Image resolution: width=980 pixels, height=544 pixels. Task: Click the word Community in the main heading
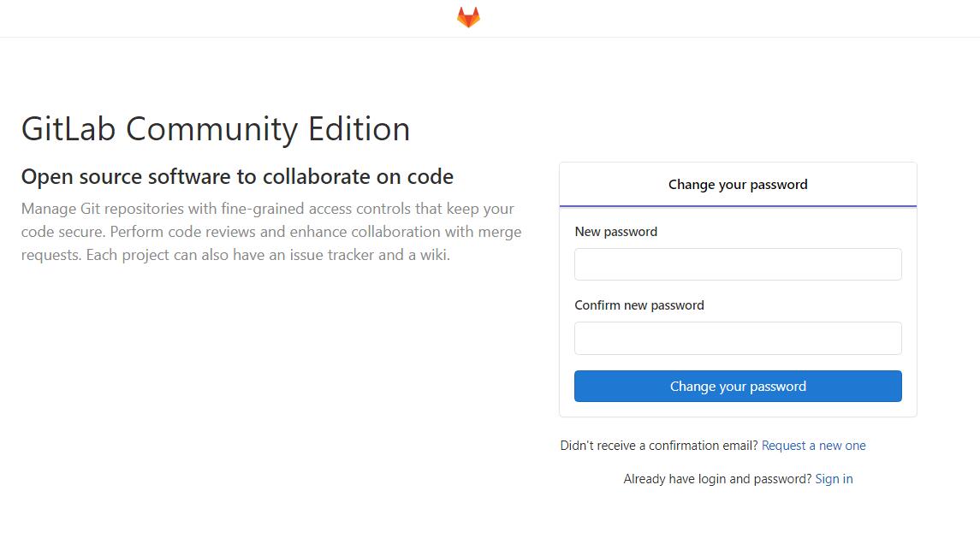pos(213,129)
